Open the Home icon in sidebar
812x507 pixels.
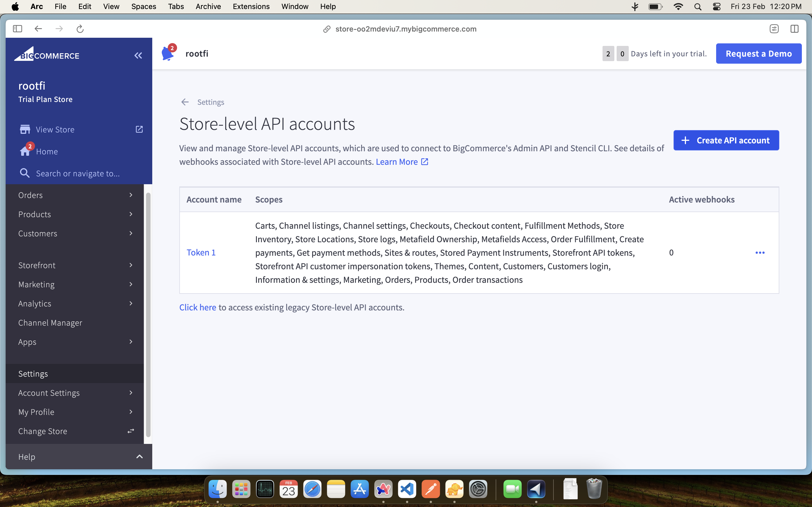point(25,151)
